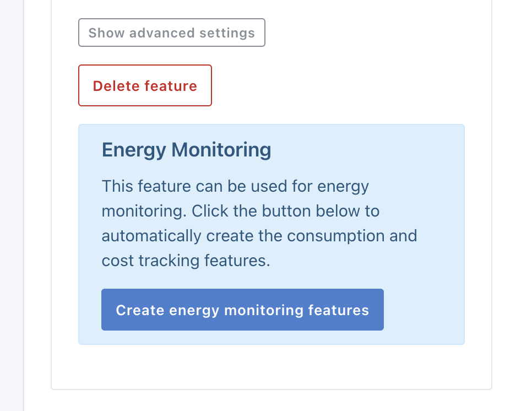Click the blue Energy Monitoring panel
The height and width of the screenshot is (411, 532).
[x=272, y=234]
